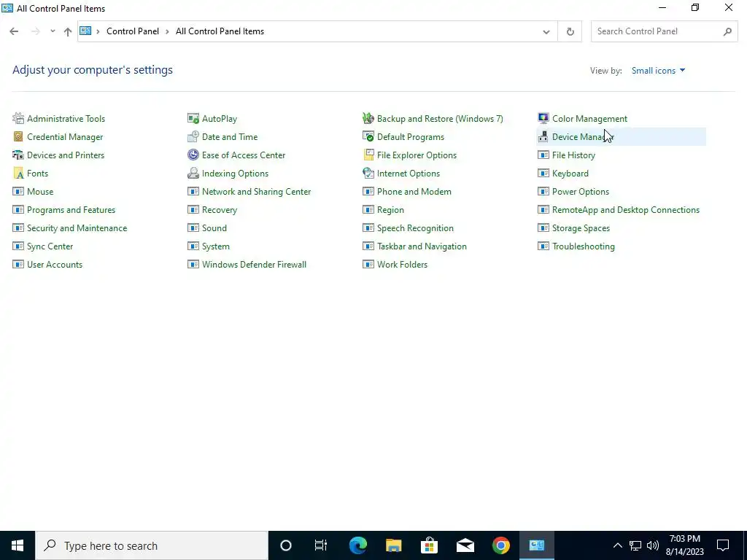The width and height of the screenshot is (747, 560).
Task: Open Security and Maintenance
Action: pyautogui.click(x=77, y=227)
